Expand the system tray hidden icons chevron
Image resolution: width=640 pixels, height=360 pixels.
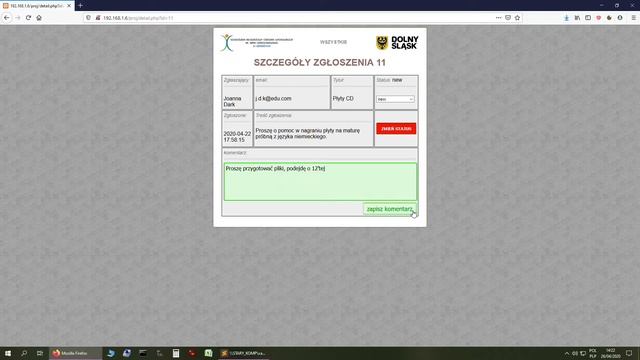pyautogui.click(x=567, y=353)
